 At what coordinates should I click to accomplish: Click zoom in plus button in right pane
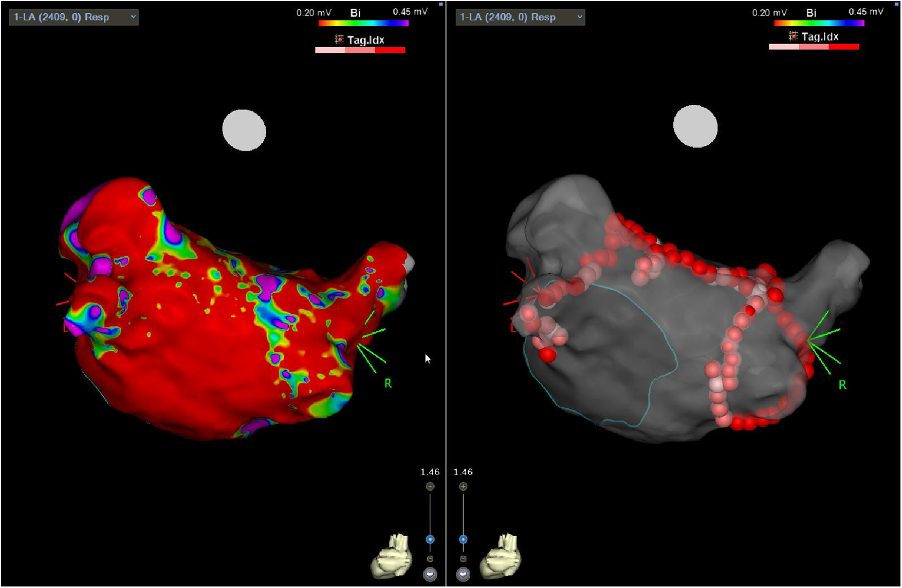click(x=463, y=486)
